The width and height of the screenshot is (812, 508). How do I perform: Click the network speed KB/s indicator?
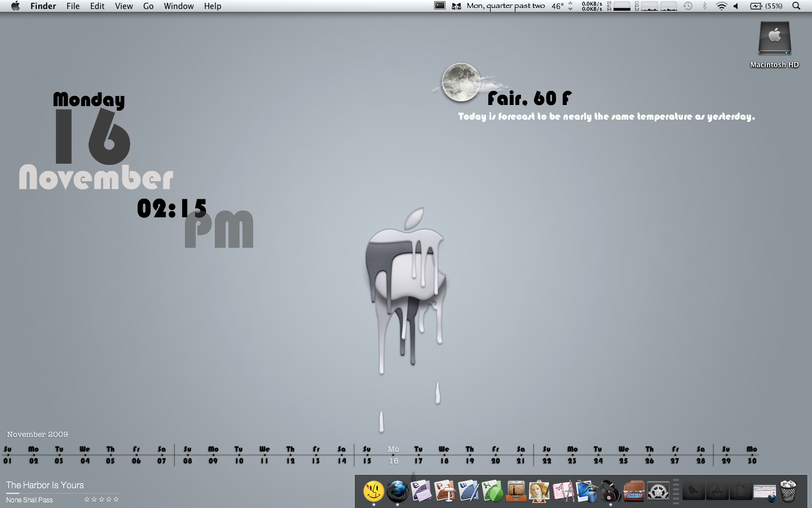(x=592, y=6)
